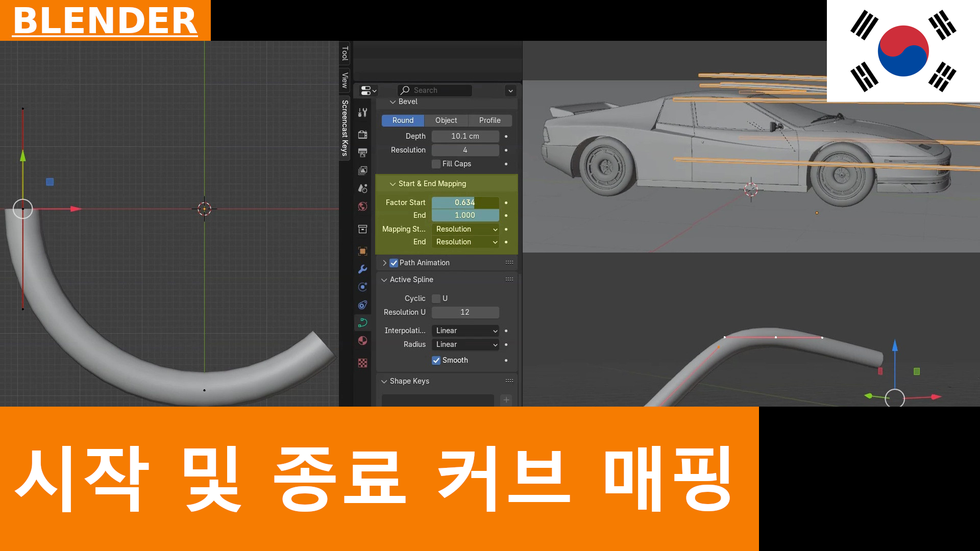The image size is (980, 551).
Task: Click the properties editor type icon
Action: 369,90
